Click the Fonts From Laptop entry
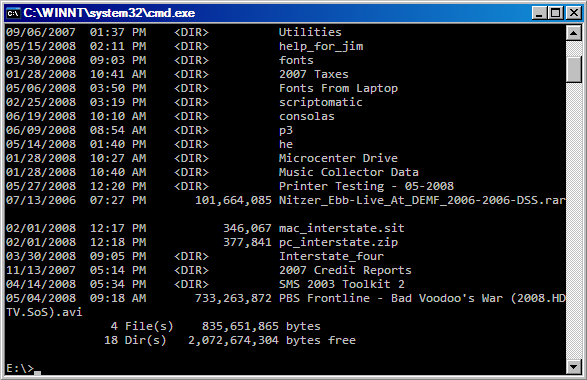 338,88
